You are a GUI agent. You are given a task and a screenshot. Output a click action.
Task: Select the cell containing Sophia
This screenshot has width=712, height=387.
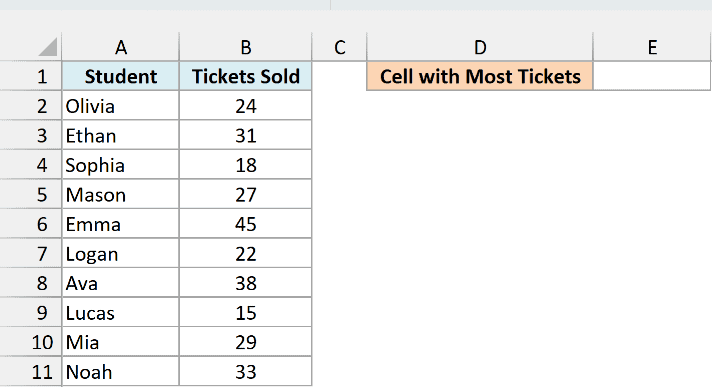pyautogui.click(x=120, y=164)
